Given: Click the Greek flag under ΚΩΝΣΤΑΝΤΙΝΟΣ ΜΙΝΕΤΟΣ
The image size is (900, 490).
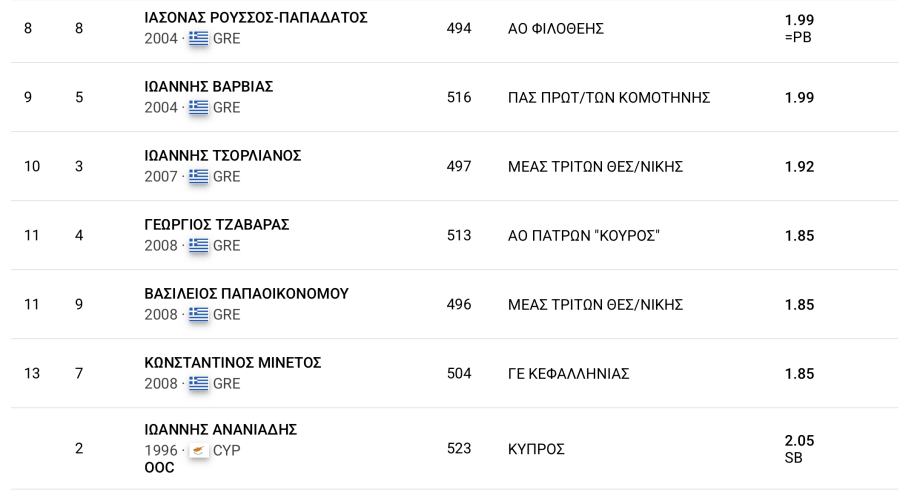Looking at the screenshot, I should click(199, 383).
